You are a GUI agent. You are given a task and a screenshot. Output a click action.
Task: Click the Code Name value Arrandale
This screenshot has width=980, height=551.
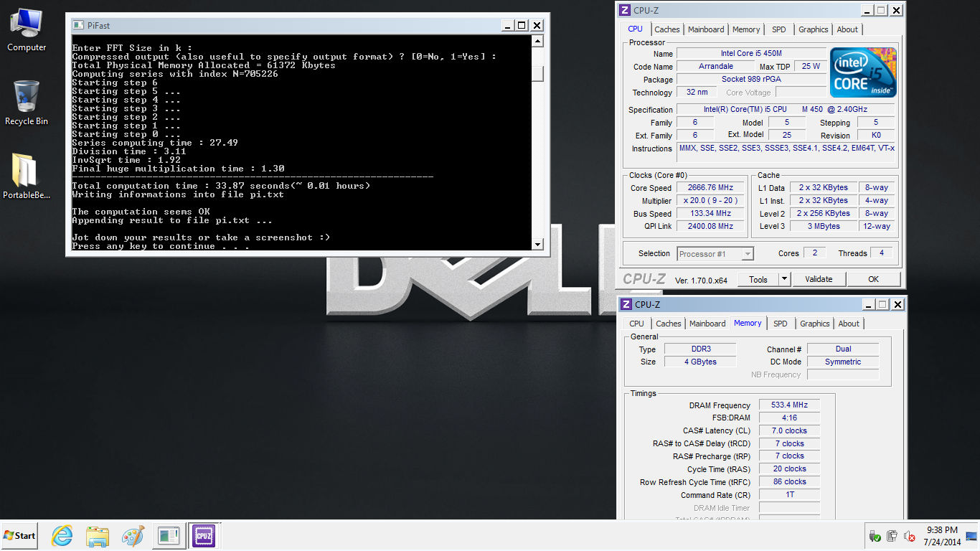(715, 66)
